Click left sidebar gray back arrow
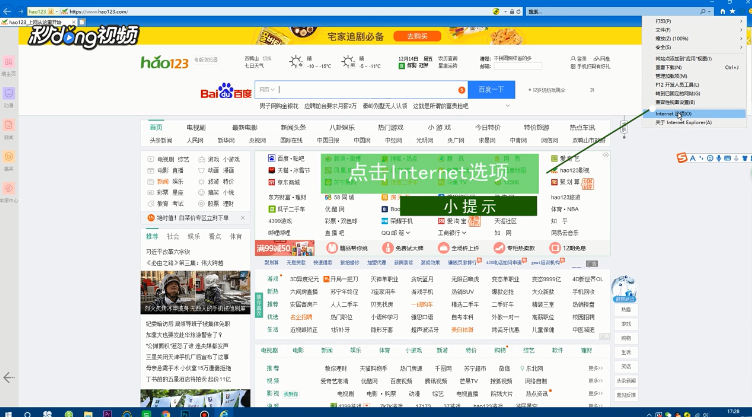The image size is (752, 417). click(x=9, y=378)
